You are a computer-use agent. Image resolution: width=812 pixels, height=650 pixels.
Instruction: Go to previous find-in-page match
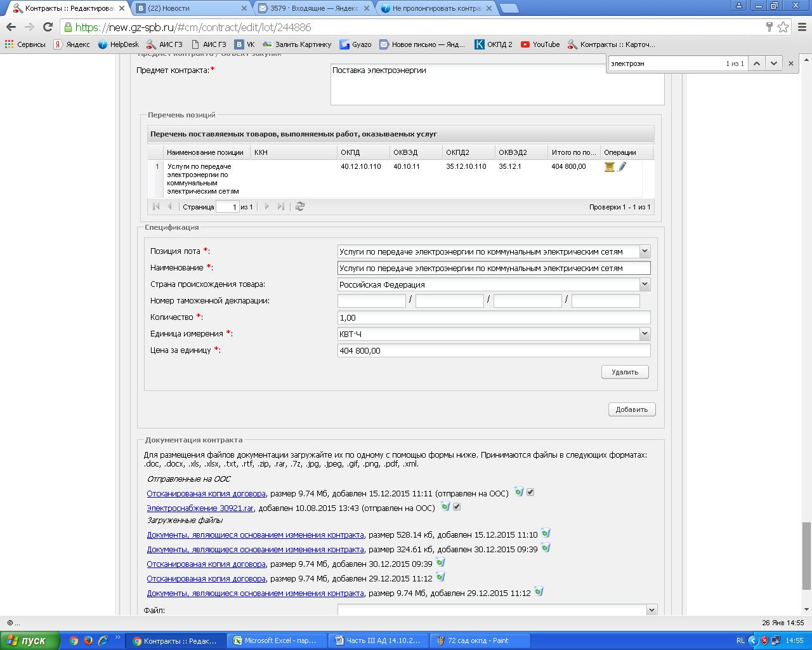coord(756,63)
